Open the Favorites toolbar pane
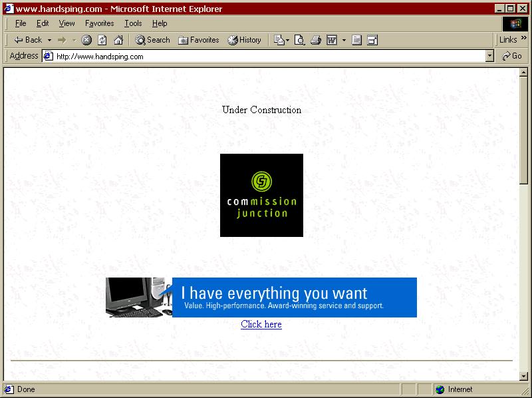This screenshot has height=398, width=532. [198, 40]
